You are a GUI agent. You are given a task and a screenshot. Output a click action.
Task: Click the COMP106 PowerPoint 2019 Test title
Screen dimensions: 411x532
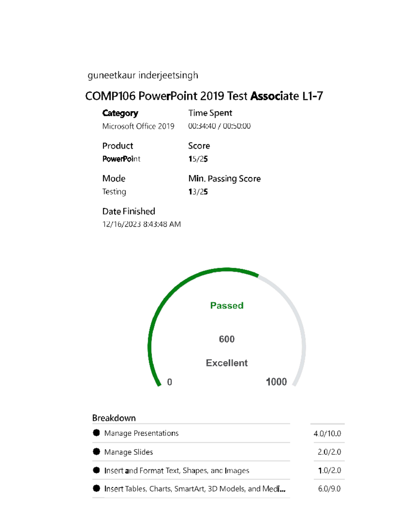coord(204,96)
